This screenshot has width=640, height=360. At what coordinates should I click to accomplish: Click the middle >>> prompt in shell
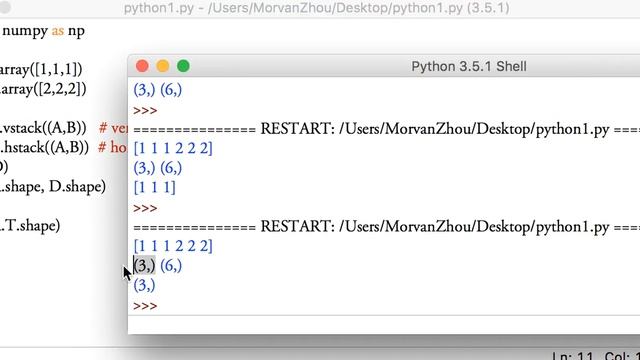tap(145, 208)
